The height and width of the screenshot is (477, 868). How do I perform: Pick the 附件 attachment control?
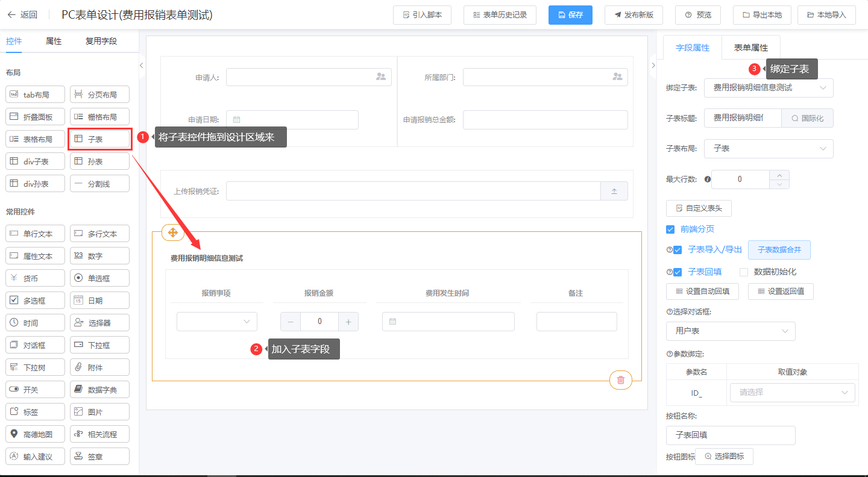[x=100, y=367]
